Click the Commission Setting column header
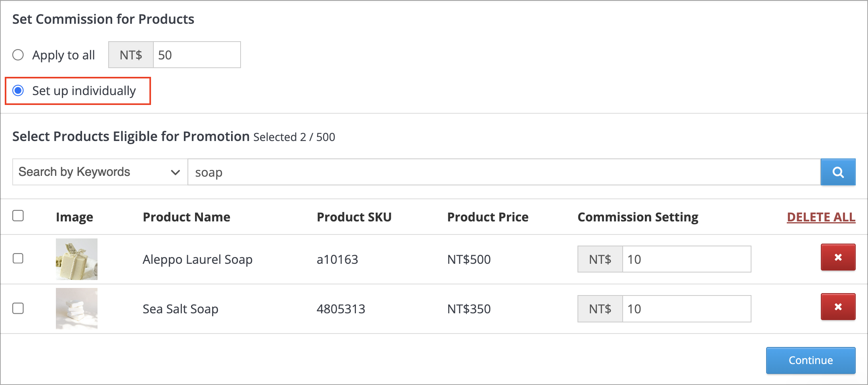Image resolution: width=868 pixels, height=385 pixels. coord(638,217)
